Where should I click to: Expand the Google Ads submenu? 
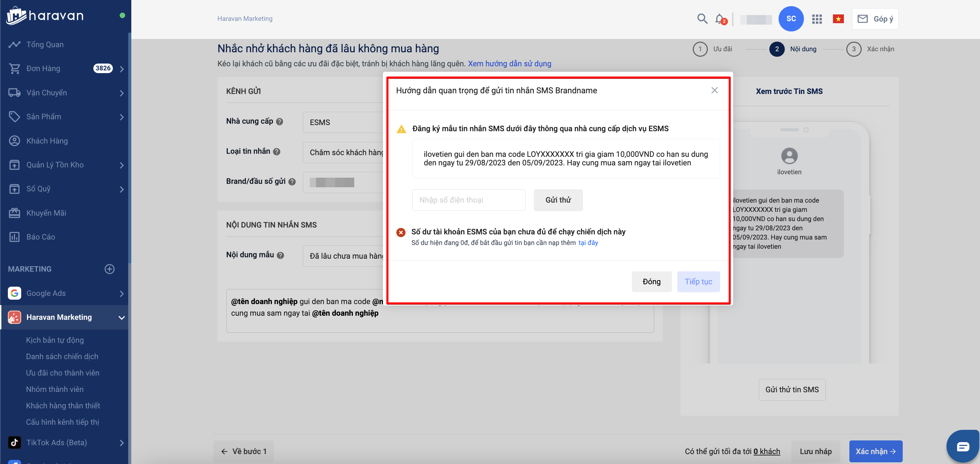[122, 294]
